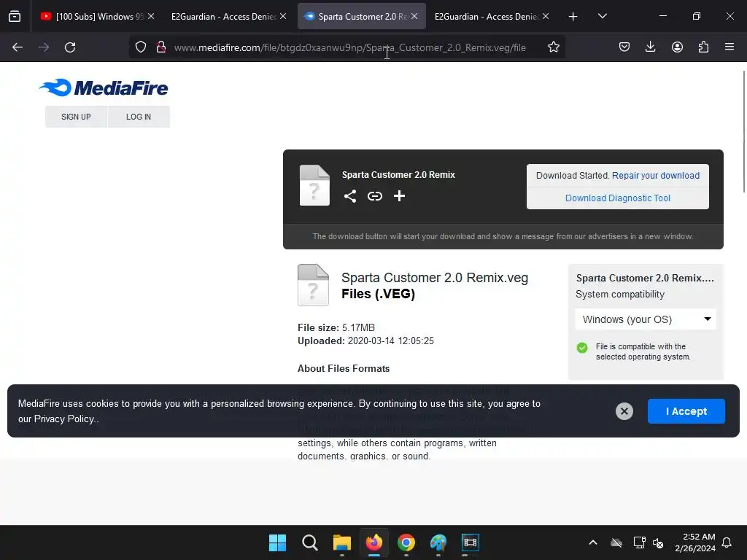Open the Pocket save icon
This screenshot has height=560, width=747.
tap(624, 47)
